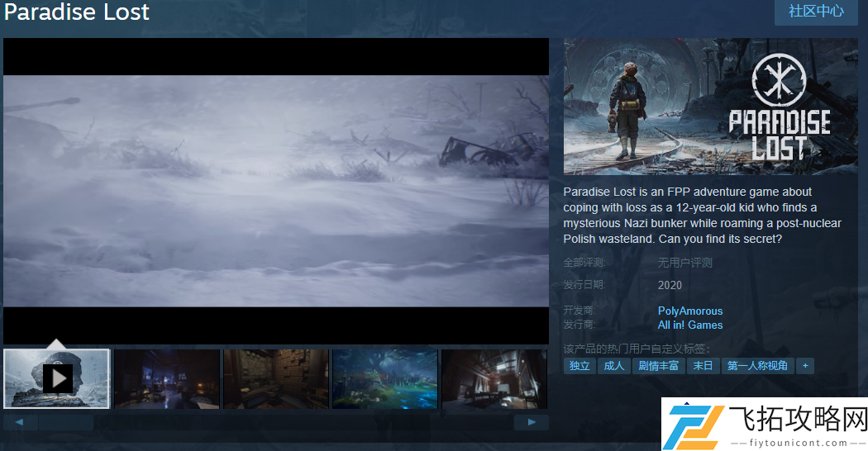Click the main snowy video player area

(275, 191)
